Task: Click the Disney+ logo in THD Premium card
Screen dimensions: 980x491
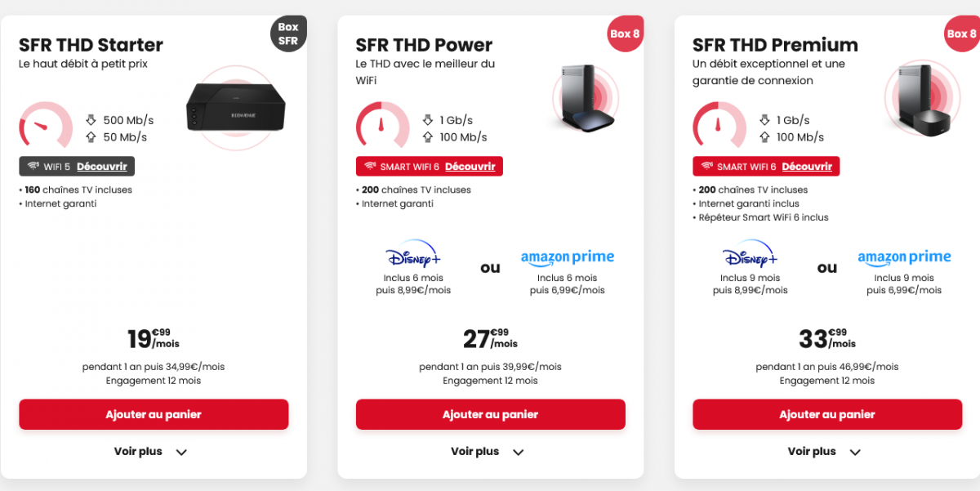Action: [750, 254]
